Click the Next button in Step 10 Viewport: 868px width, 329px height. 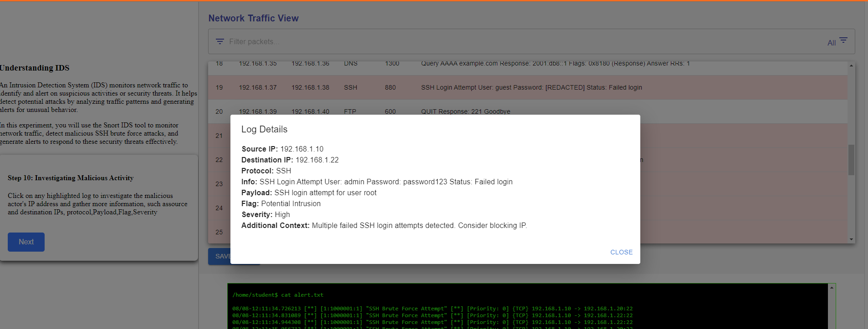point(26,242)
